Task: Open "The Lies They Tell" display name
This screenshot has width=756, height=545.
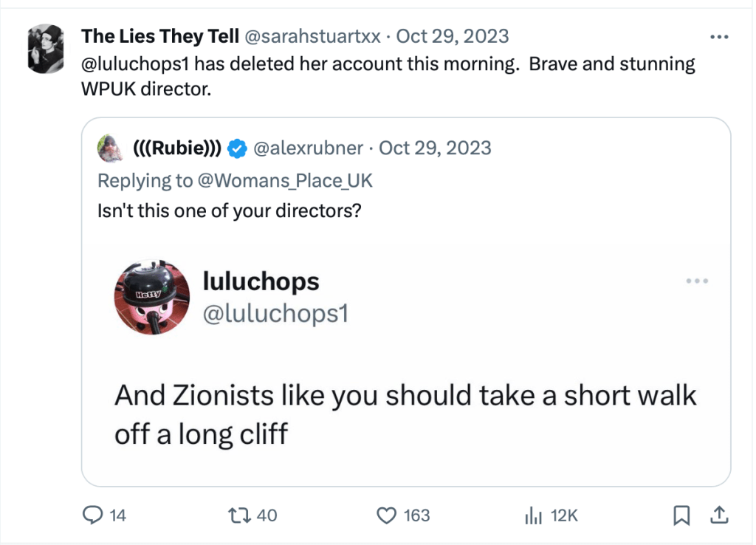Action: [x=159, y=35]
